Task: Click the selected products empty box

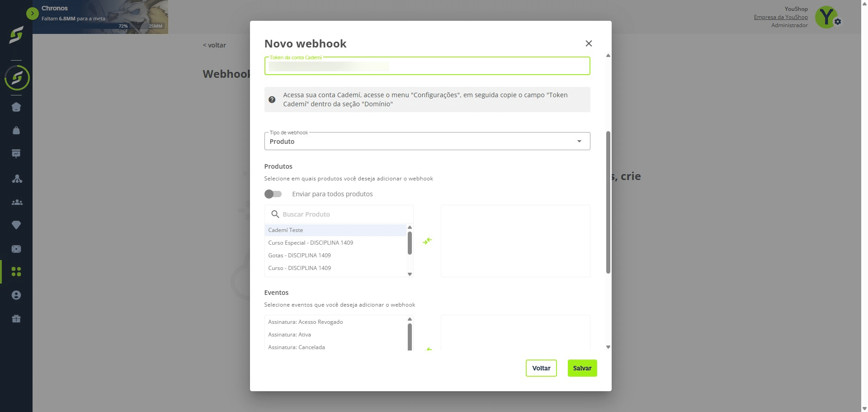Action: tap(515, 241)
